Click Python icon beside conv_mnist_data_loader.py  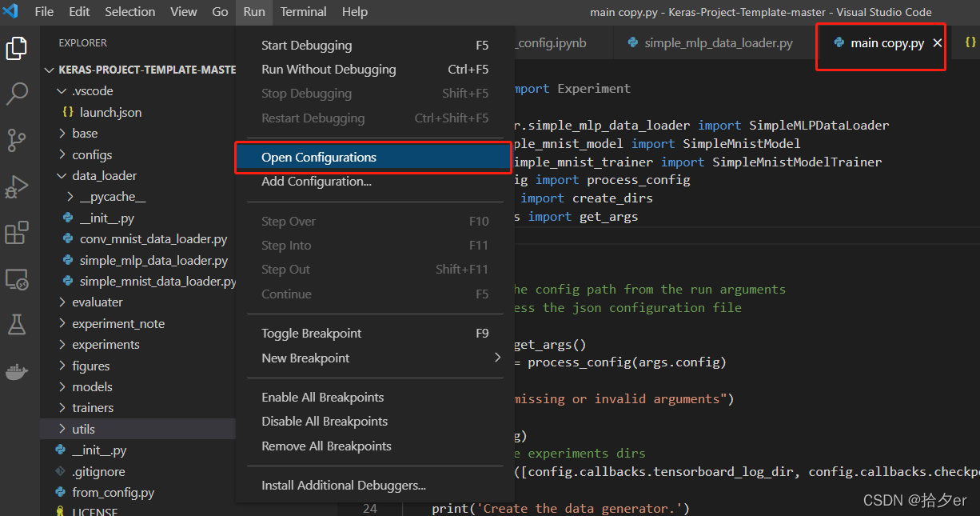point(68,239)
